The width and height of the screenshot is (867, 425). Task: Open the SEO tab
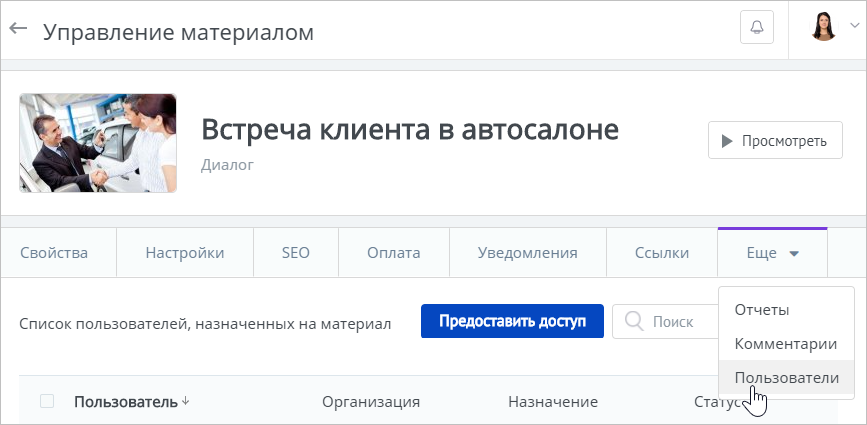296,253
